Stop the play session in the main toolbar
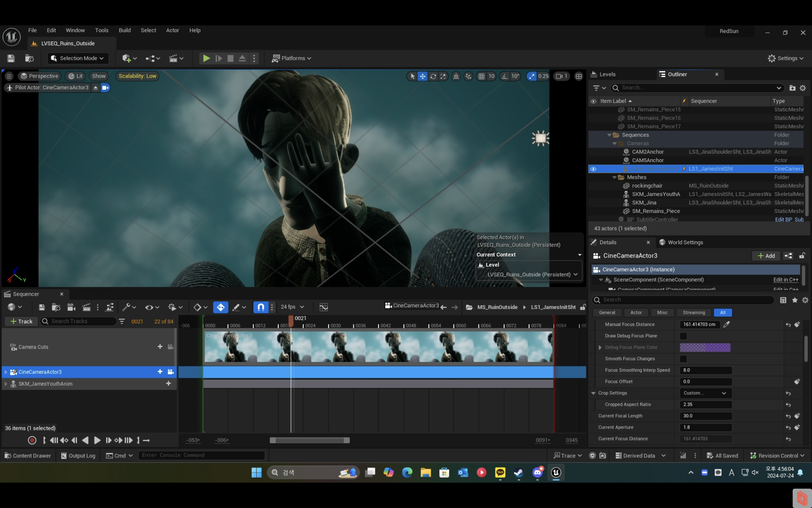The height and width of the screenshot is (508, 812). 230,59
